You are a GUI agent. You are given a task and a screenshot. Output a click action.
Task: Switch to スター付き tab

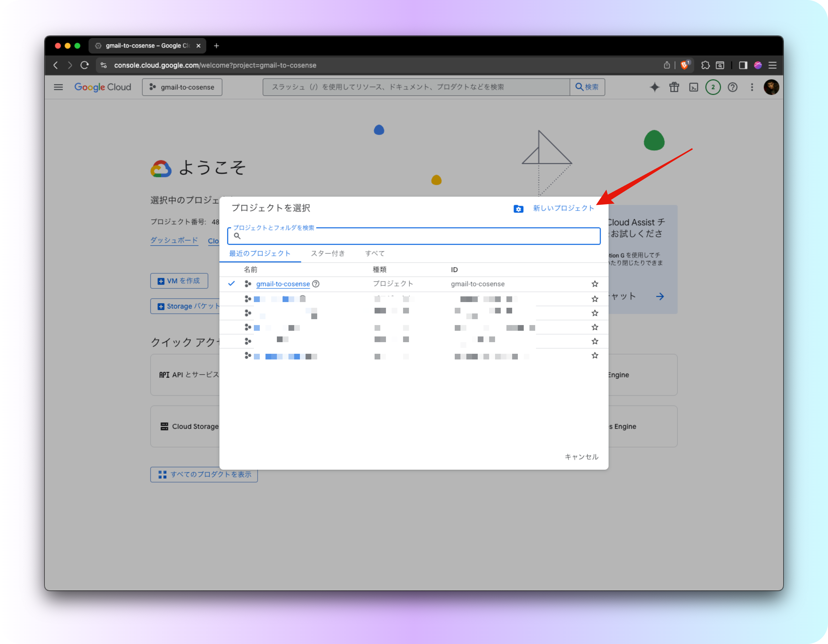[x=328, y=253]
